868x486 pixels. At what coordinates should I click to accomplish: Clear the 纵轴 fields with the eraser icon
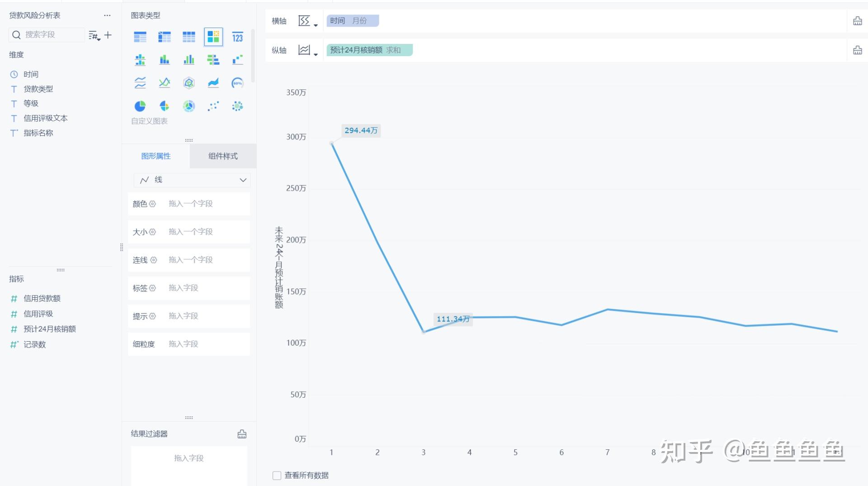pos(857,50)
